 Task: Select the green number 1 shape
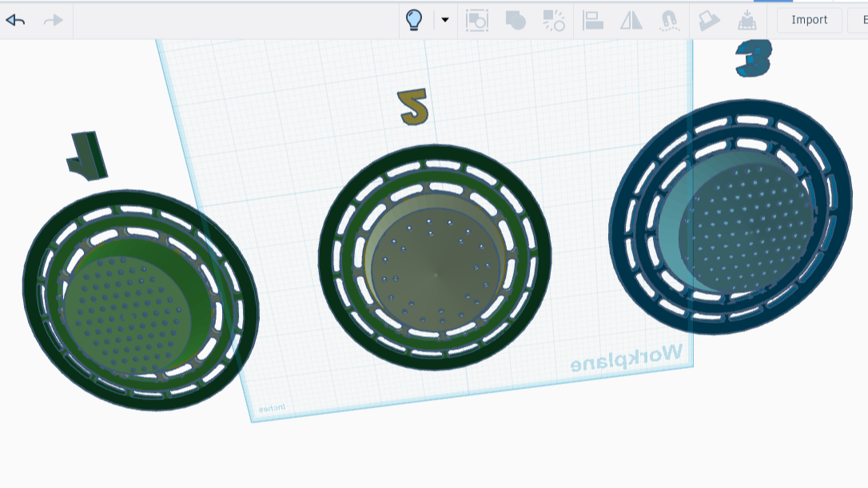point(88,156)
